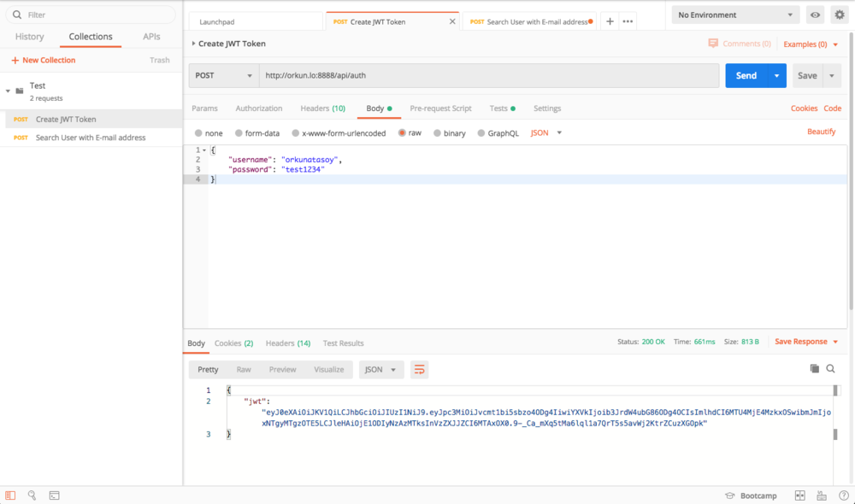
Task: Click the plus icon to add a new tab
Action: click(x=610, y=21)
